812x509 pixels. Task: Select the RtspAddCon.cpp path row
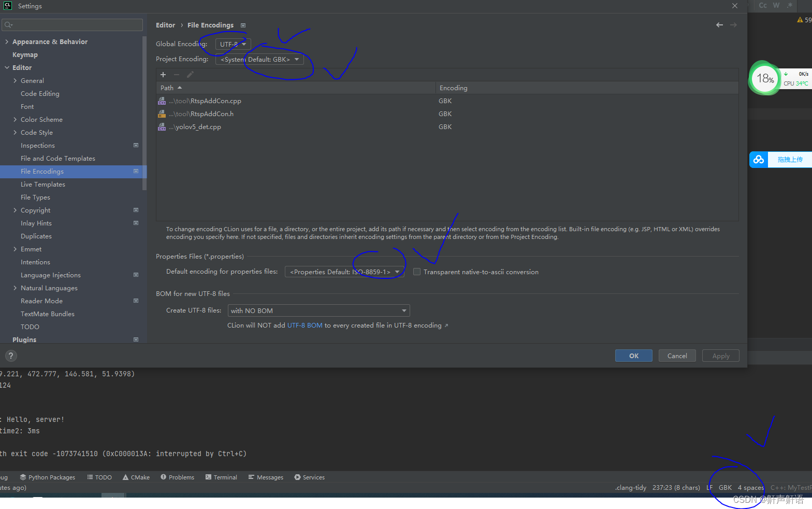click(447, 101)
